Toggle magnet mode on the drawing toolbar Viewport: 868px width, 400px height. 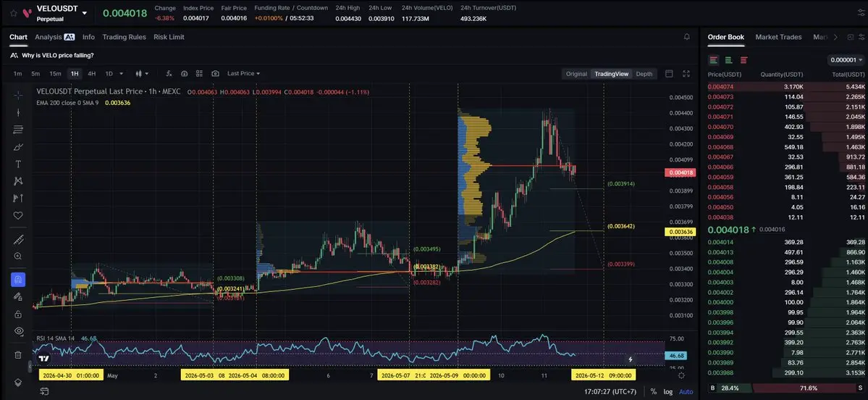point(18,279)
